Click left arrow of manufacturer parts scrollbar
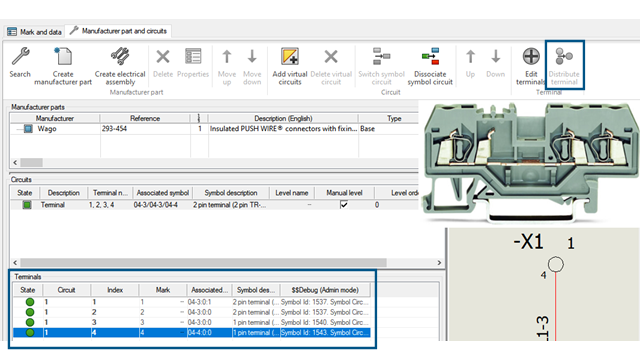This screenshot has height=360, width=640. [15, 162]
